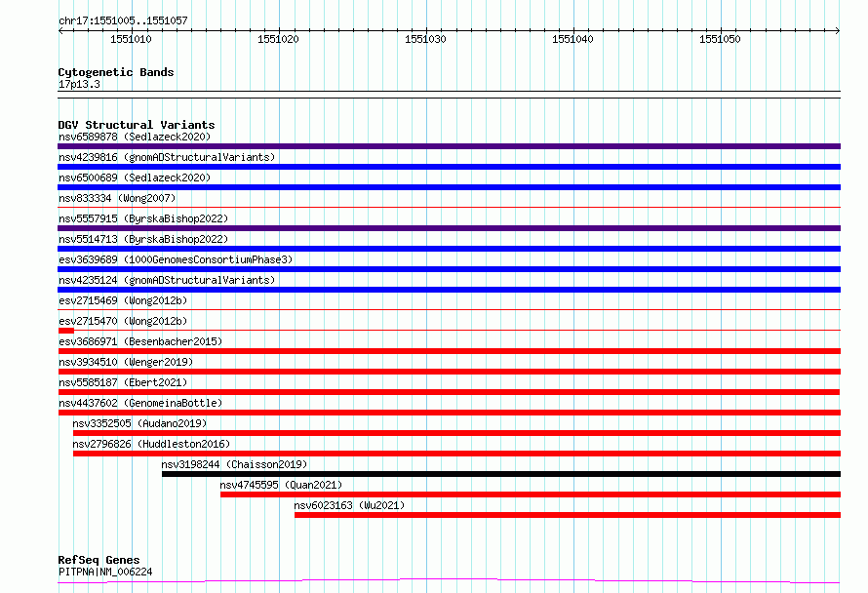Click the red bar under nsv3934510
Image resolution: width=868 pixels, height=593 pixels.
coord(449,372)
